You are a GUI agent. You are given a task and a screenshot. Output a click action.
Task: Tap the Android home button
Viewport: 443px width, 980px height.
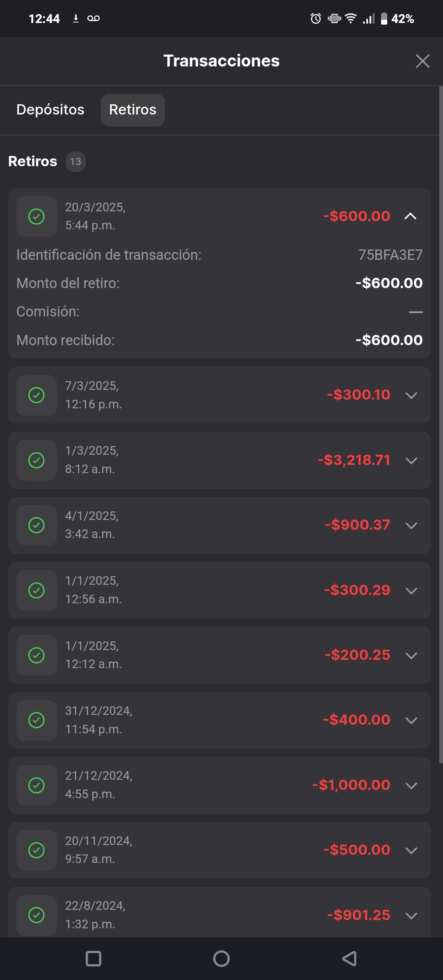coord(221,959)
